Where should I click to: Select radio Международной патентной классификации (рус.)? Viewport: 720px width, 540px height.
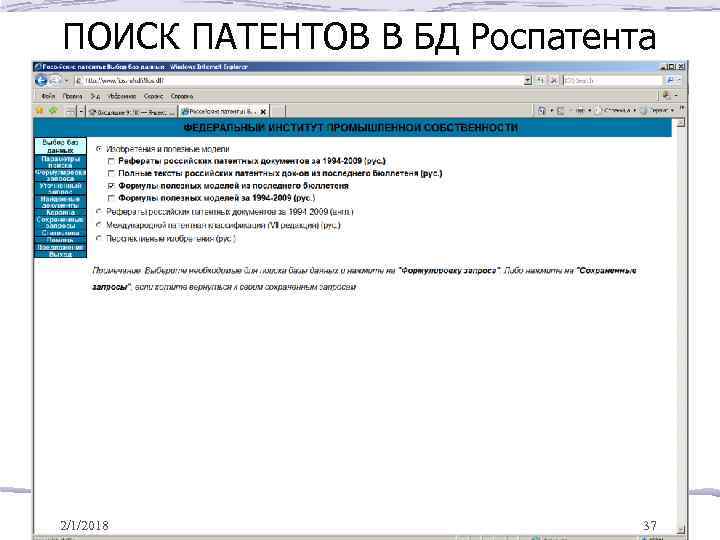[x=99, y=225]
